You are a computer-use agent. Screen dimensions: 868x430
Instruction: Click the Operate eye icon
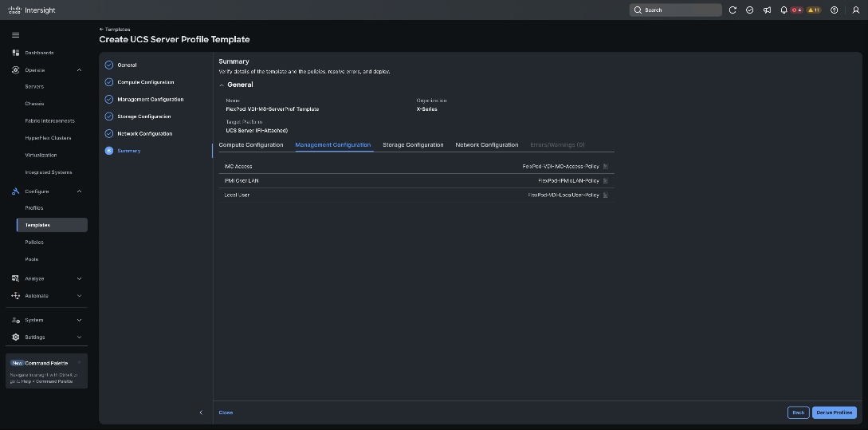[x=15, y=70]
